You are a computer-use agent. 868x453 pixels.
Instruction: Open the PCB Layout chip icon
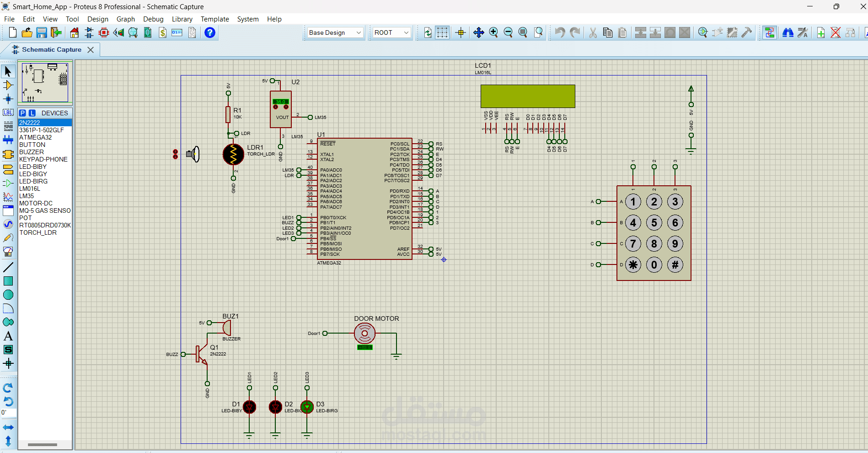[104, 32]
